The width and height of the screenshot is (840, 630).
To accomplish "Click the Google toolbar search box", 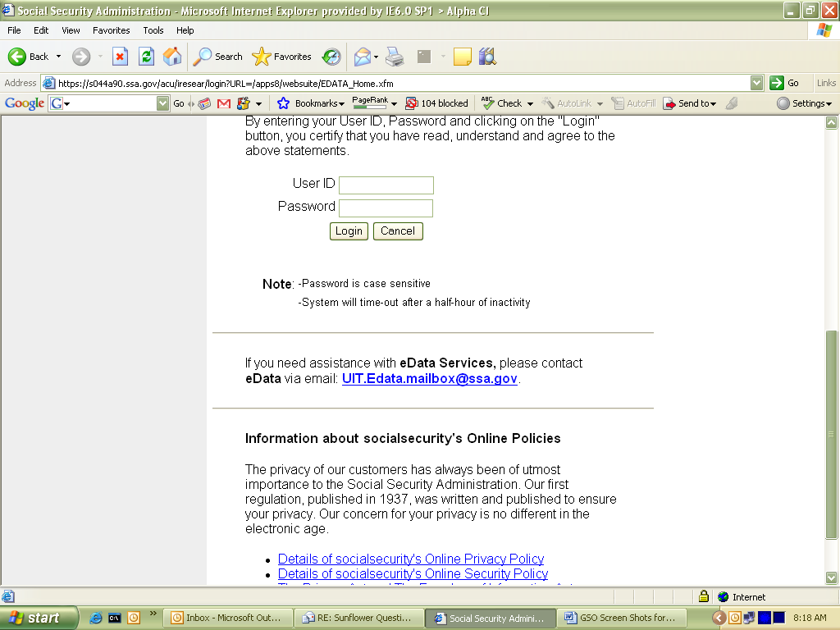I will pyautogui.click(x=109, y=103).
